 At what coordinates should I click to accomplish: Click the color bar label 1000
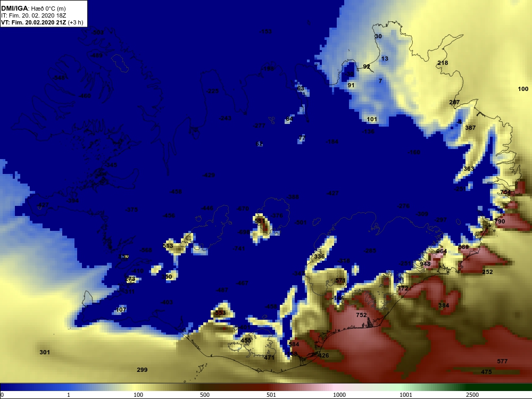click(x=339, y=395)
